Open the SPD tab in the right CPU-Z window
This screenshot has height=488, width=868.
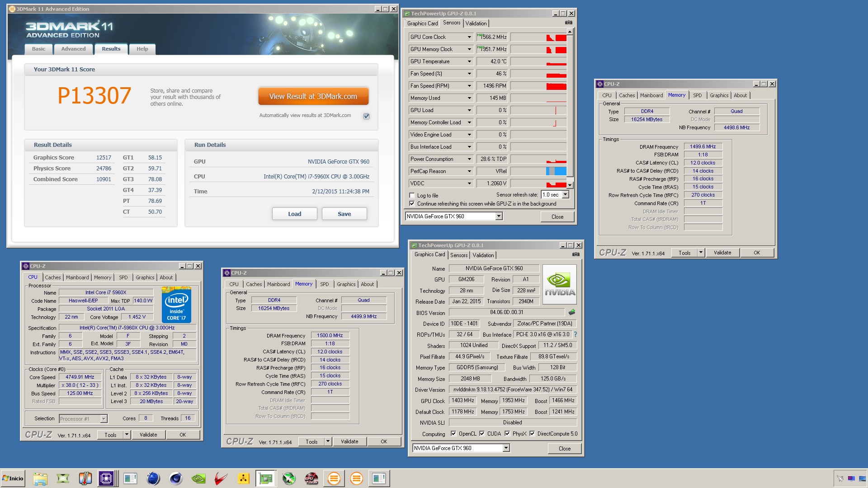coord(698,95)
